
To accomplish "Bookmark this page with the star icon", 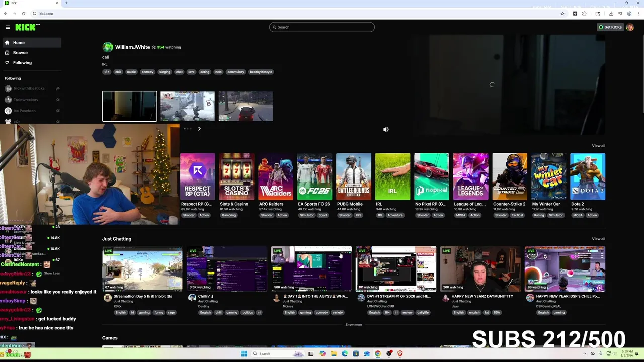I will (x=562, y=14).
